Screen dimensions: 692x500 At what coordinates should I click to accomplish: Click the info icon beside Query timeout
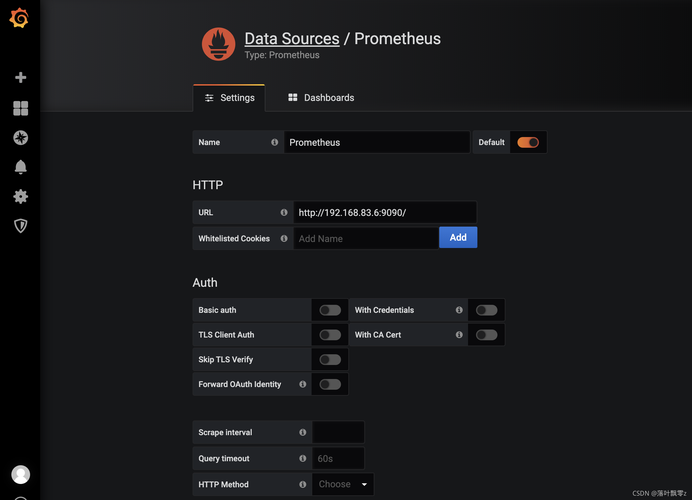(x=302, y=458)
